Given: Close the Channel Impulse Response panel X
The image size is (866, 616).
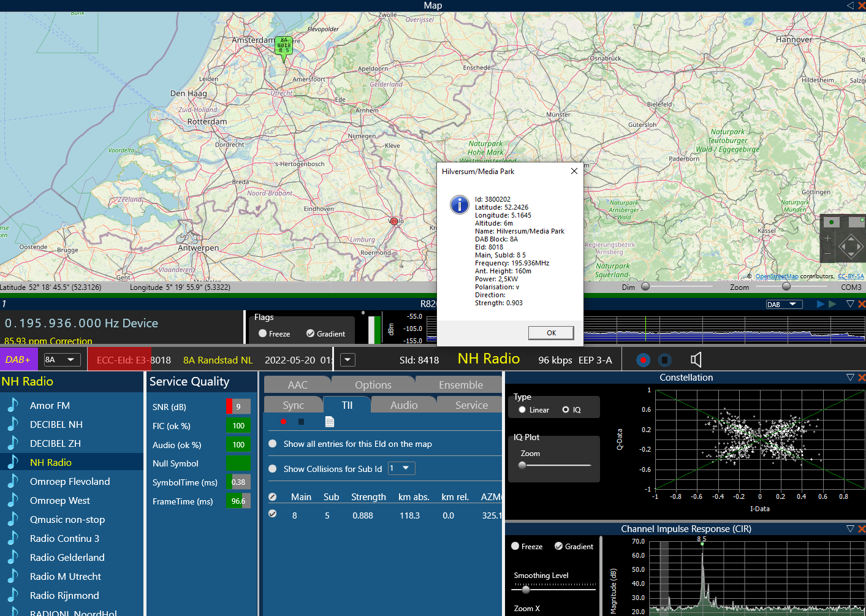Looking at the screenshot, I should (x=862, y=528).
